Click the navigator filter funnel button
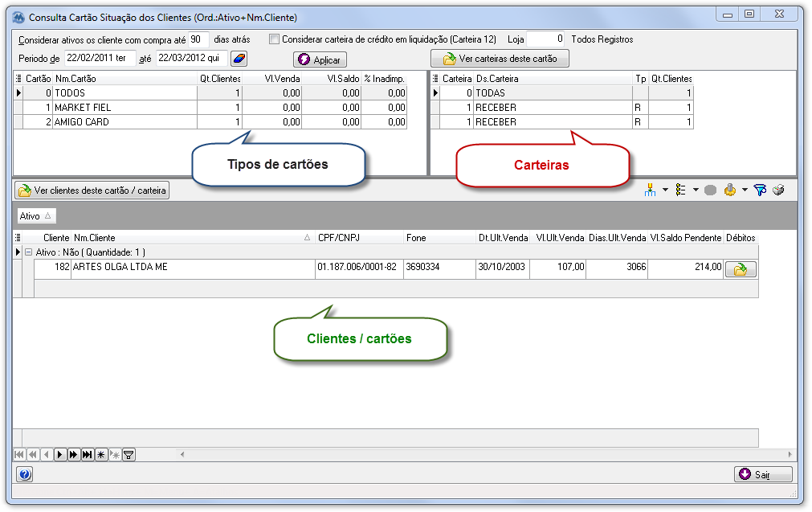Image resolution: width=812 pixels, height=512 pixels. [129, 455]
